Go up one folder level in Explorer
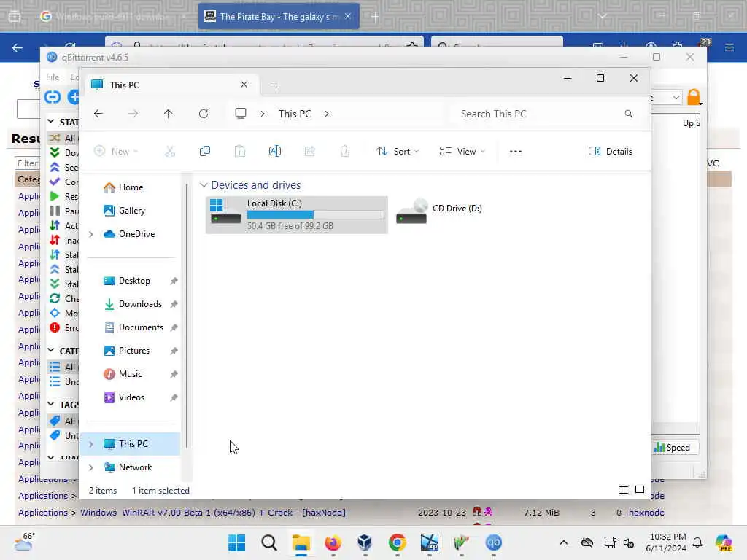The image size is (747, 560). pyautogui.click(x=169, y=114)
